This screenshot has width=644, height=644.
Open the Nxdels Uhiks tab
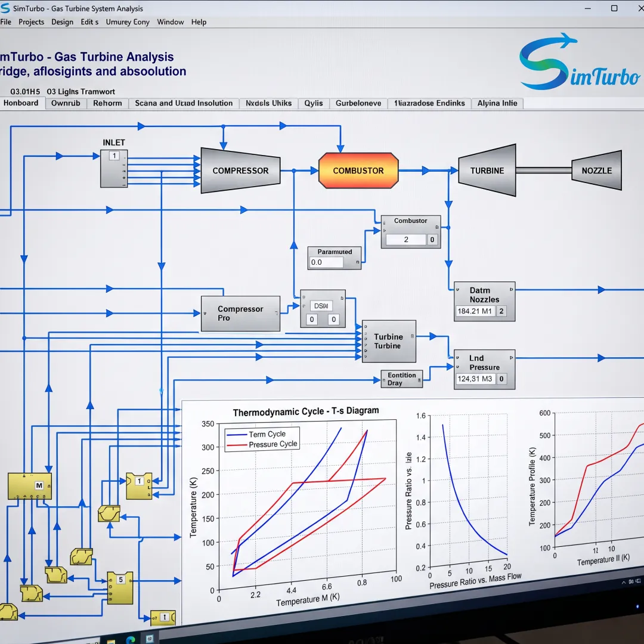(268, 103)
